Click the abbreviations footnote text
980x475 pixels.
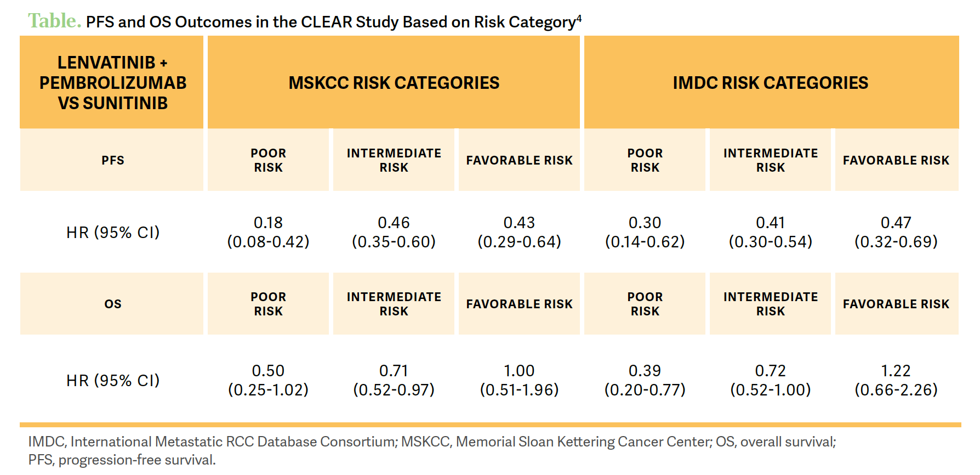tap(432, 450)
